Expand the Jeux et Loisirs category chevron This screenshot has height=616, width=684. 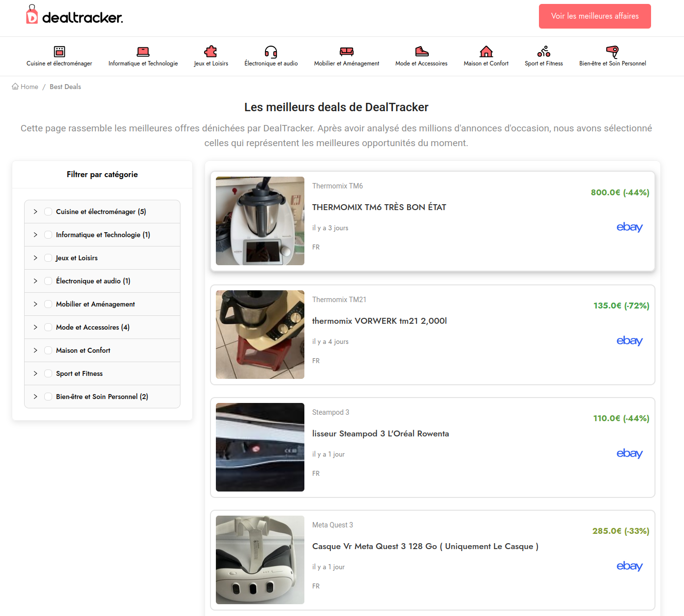pos(35,257)
